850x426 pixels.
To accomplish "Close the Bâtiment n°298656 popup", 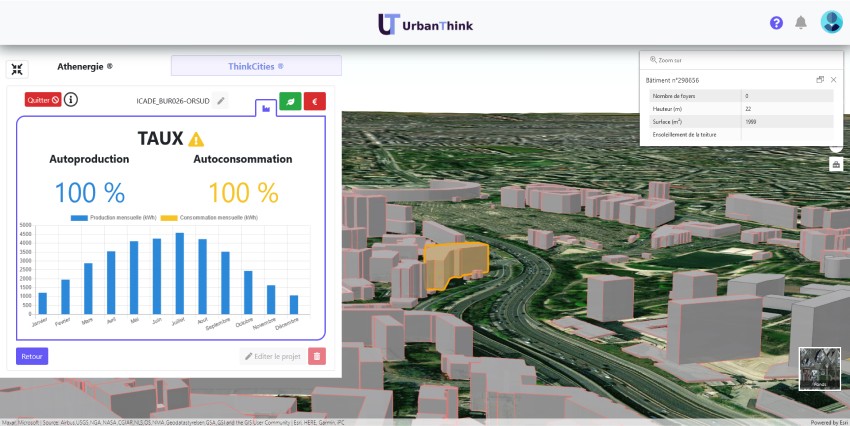I will (x=833, y=80).
